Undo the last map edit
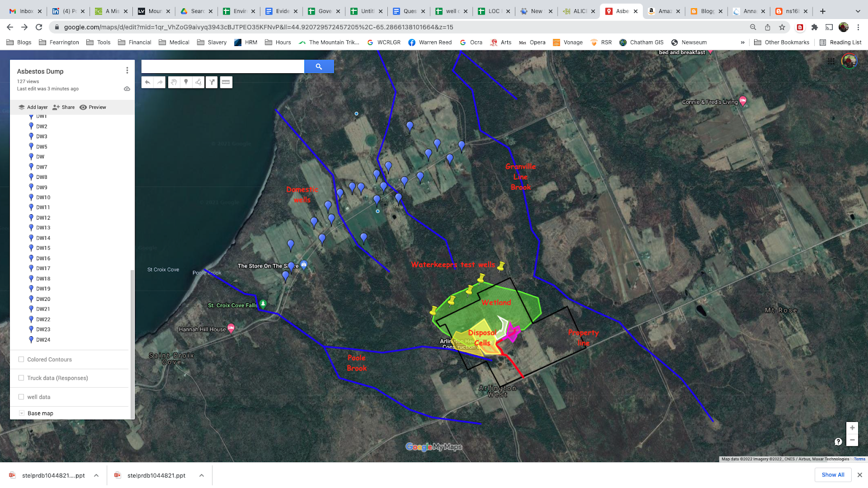Viewport: 868px width, 488px height. (148, 82)
